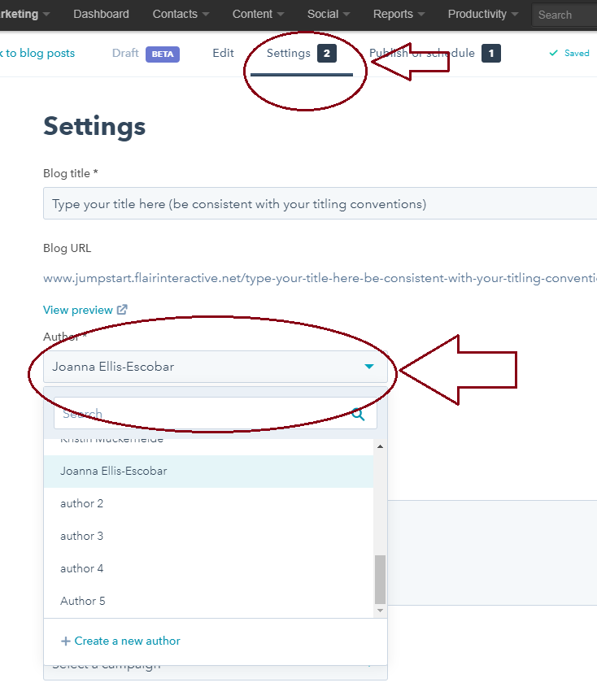This screenshot has height=700, width=597.
Task: Click the Create a new author link
Action: (127, 641)
